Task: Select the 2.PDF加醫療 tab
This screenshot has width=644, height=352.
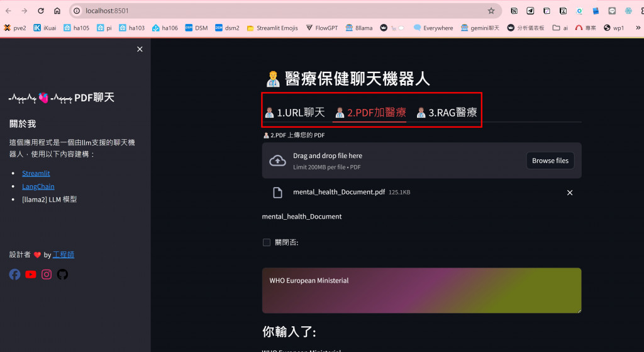Action: [x=370, y=112]
